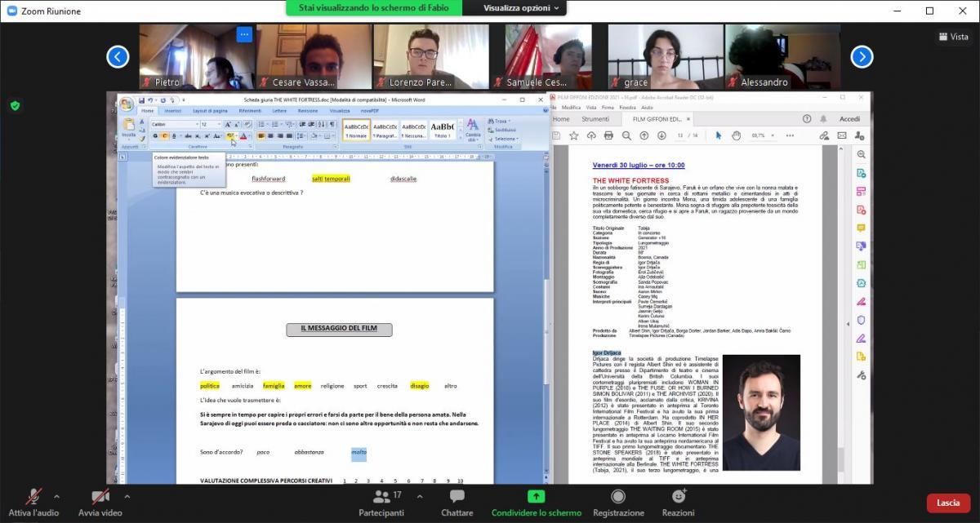980x523 pixels.
Task: Toggle Word bullet list
Action: tap(262, 124)
